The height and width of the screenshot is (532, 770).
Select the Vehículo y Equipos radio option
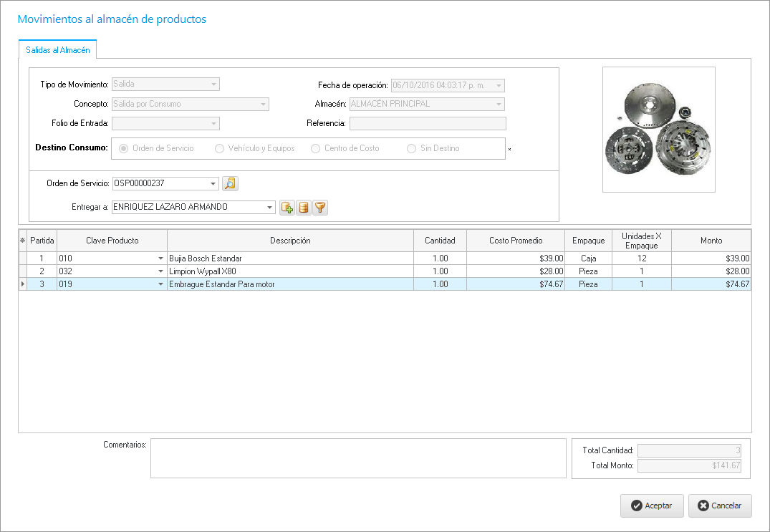(x=220, y=148)
